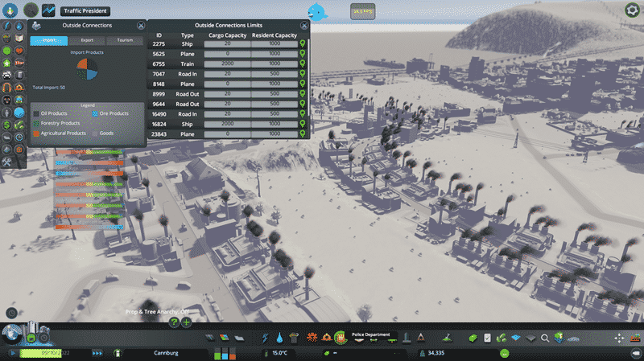
Task: Change simulation speed with fast-forward arrows
Action: [x=97, y=352]
